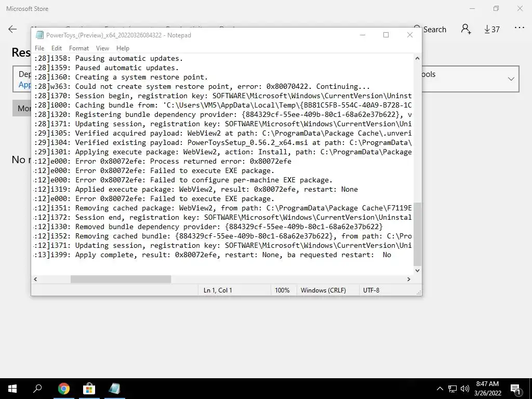Maximize the Notepad window
This screenshot has height=399, width=532.
click(386, 35)
